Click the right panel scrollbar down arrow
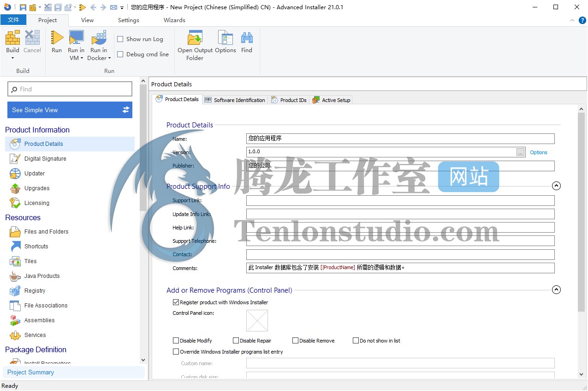 (581, 374)
